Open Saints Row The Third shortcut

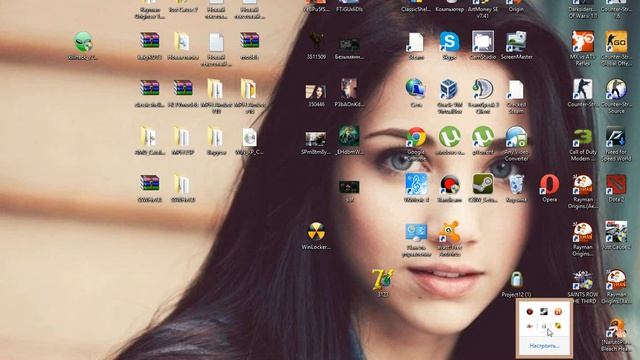[582, 279]
